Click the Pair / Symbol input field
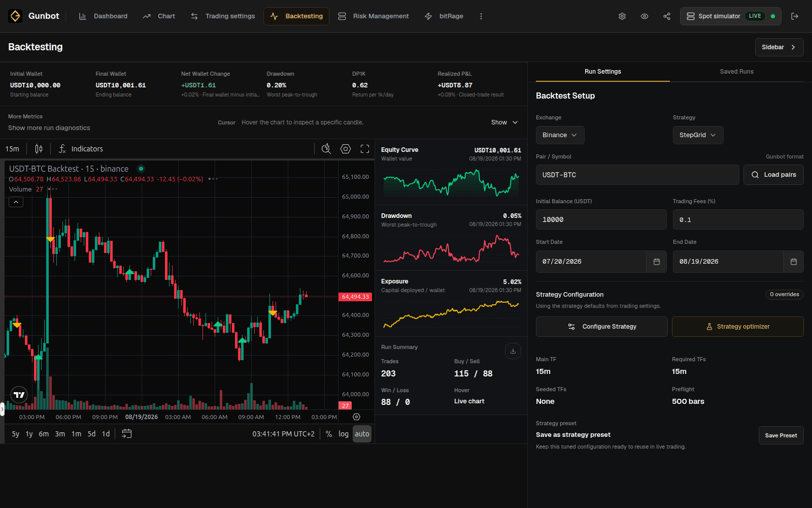 [x=637, y=175]
